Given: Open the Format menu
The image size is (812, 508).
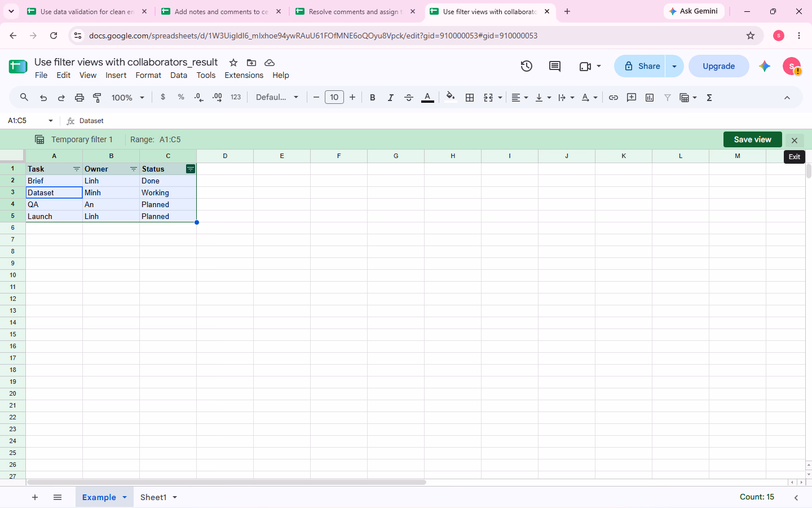Looking at the screenshot, I should click(x=148, y=75).
